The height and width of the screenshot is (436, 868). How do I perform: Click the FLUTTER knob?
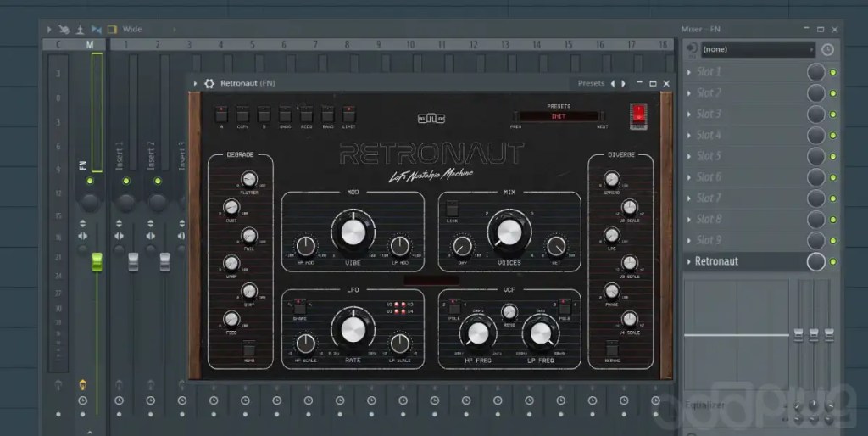click(x=249, y=179)
